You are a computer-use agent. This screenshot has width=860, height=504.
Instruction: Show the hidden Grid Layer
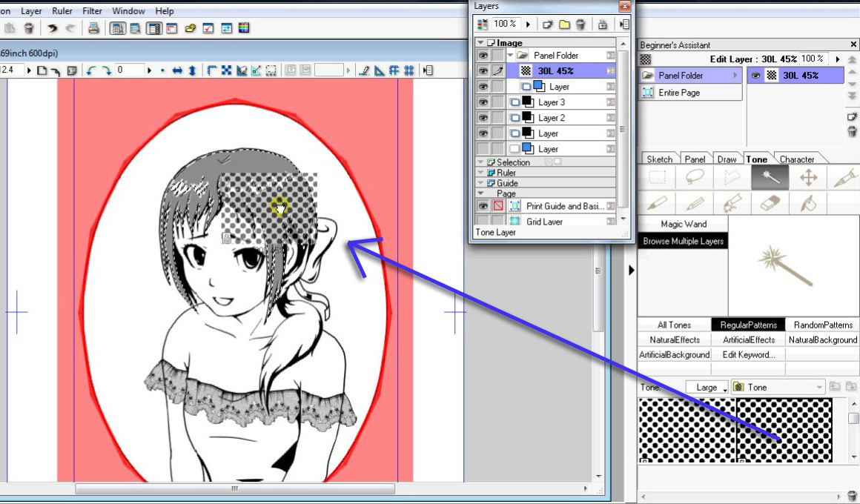(483, 221)
